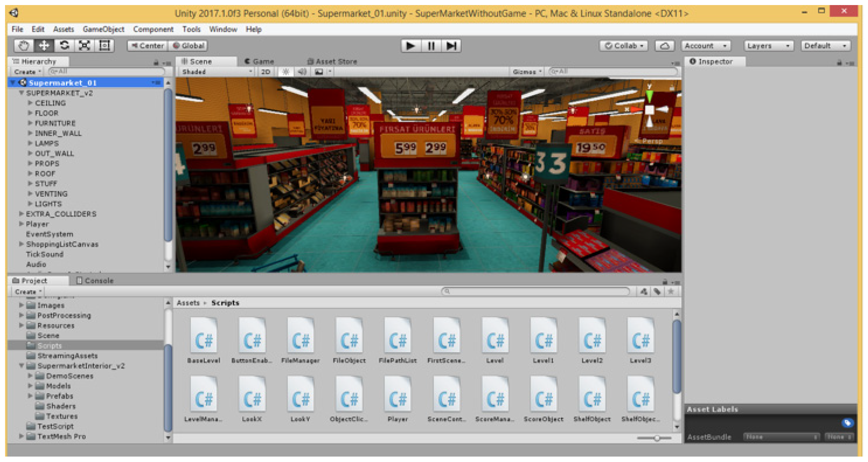Viewport: 868px width, 462px height.
Task: Toggle 2D scene view mode
Action: tap(266, 72)
